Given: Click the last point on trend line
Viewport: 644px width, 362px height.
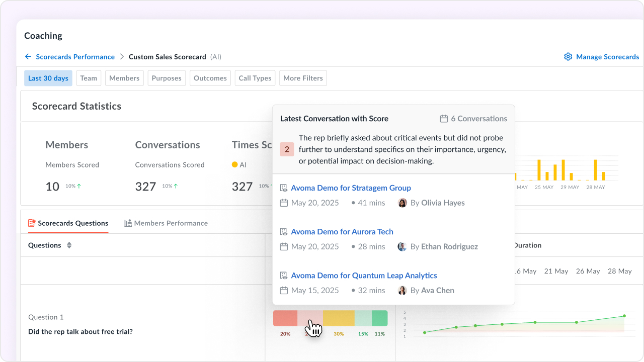Looking at the screenshot, I should pyautogui.click(x=624, y=316).
